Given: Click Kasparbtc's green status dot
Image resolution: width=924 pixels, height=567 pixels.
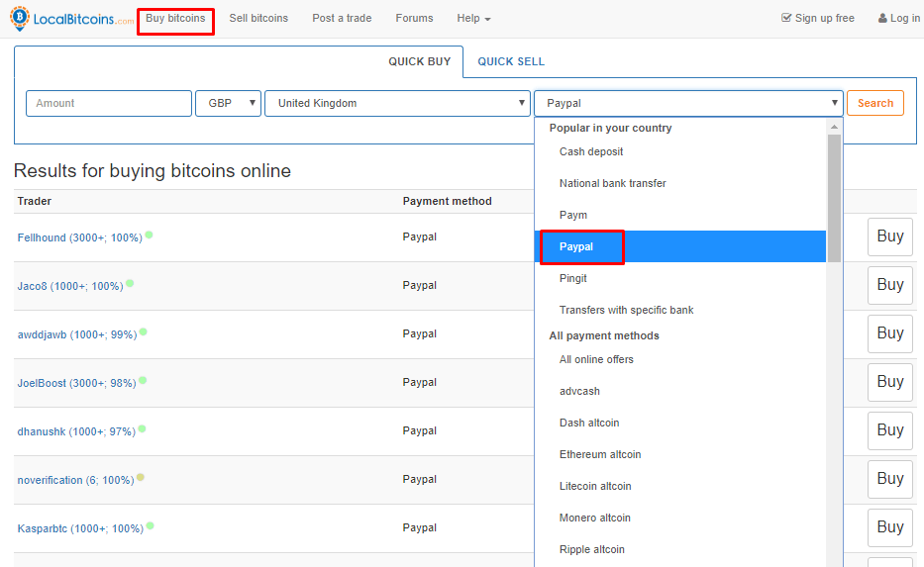Looking at the screenshot, I should (151, 525).
